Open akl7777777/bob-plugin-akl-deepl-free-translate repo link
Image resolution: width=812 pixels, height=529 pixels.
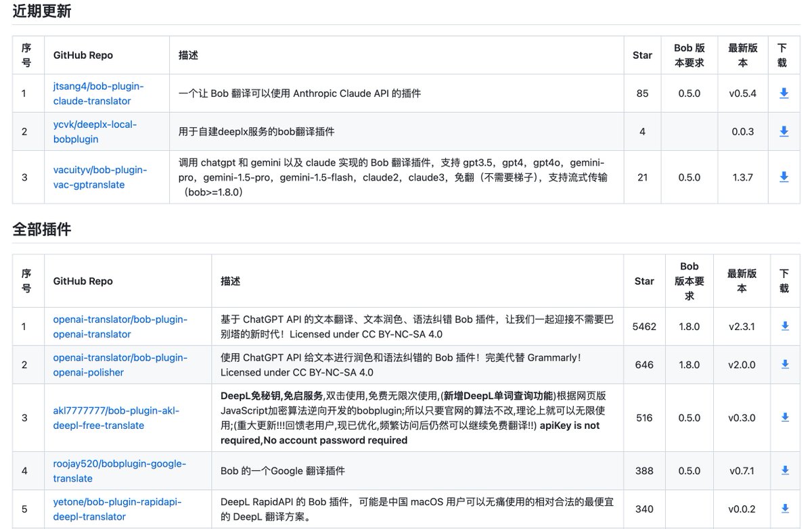coord(116,417)
